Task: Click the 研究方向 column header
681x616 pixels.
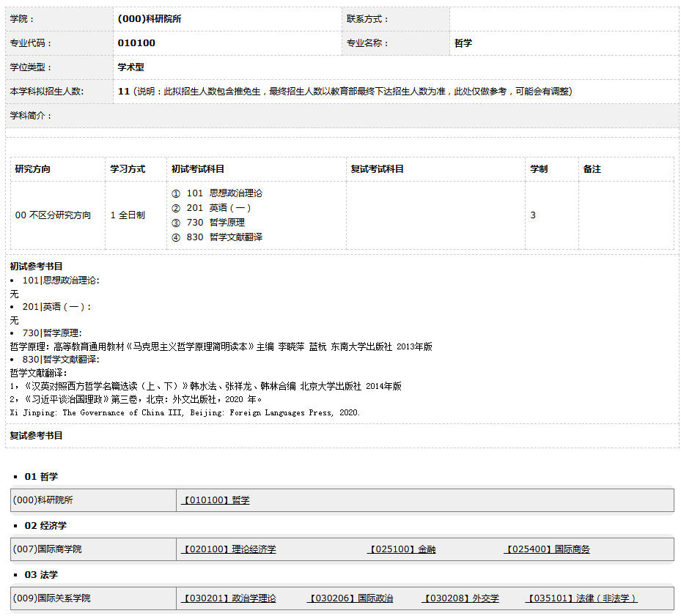Action: 33,169
